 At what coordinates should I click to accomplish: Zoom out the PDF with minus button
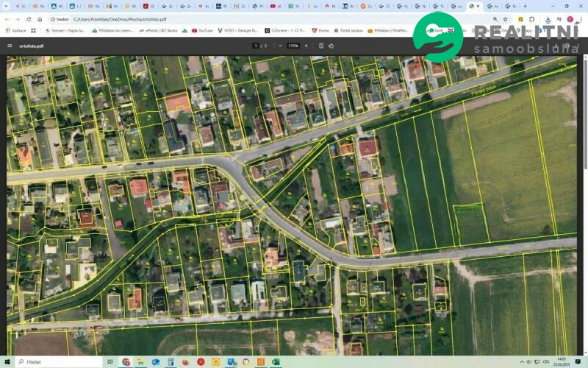281,46
